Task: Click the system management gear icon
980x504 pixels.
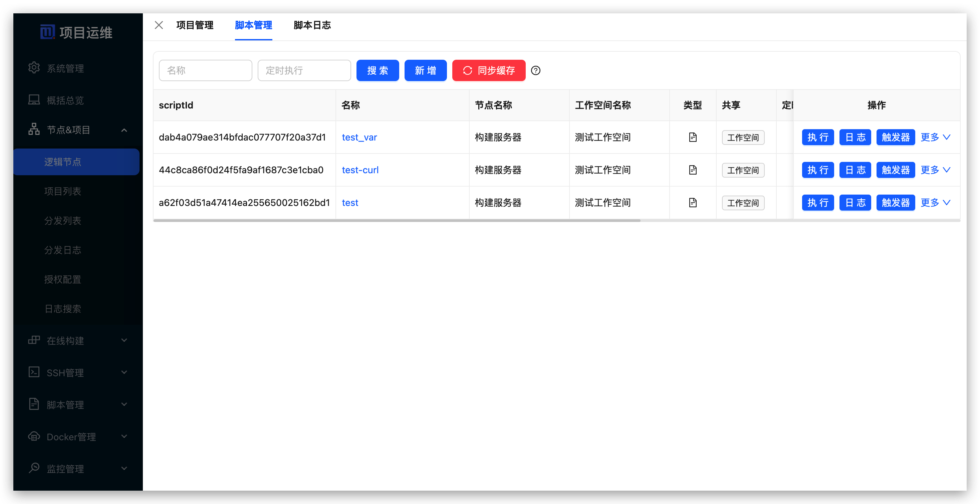Action: (34, 68)
